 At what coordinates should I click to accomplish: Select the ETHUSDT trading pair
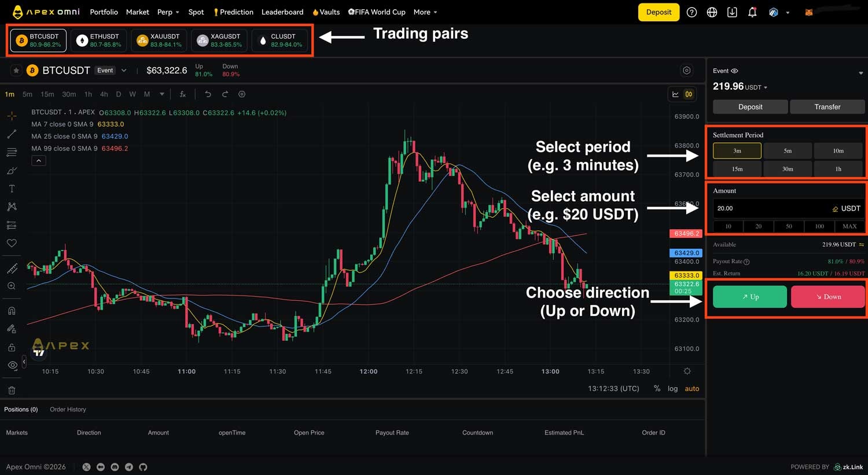click(x=99, y=40)
